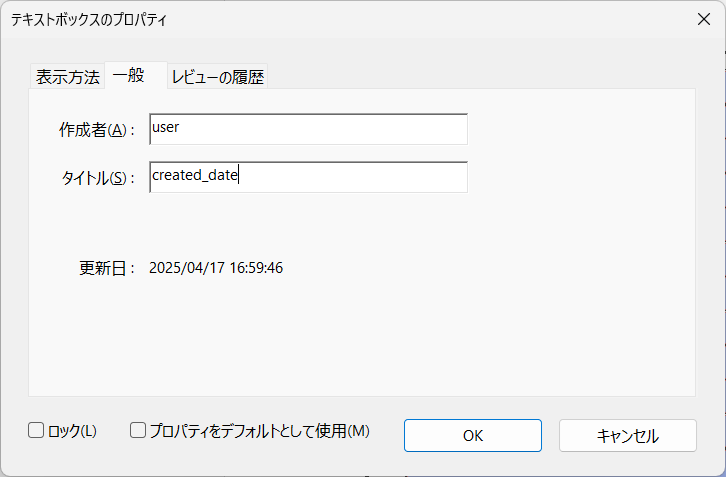
Task: Switch to the 表示方法 tab
Action: (68, 77)
